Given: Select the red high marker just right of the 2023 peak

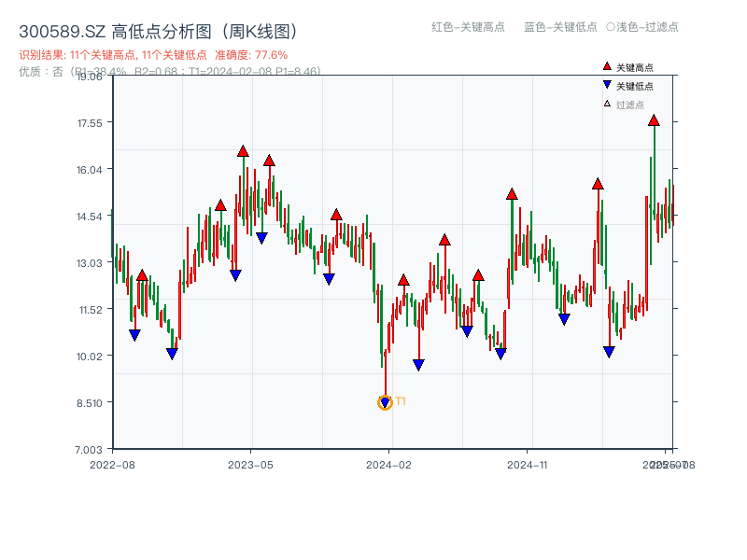Looking at the screenshot, I should (269, 161).
